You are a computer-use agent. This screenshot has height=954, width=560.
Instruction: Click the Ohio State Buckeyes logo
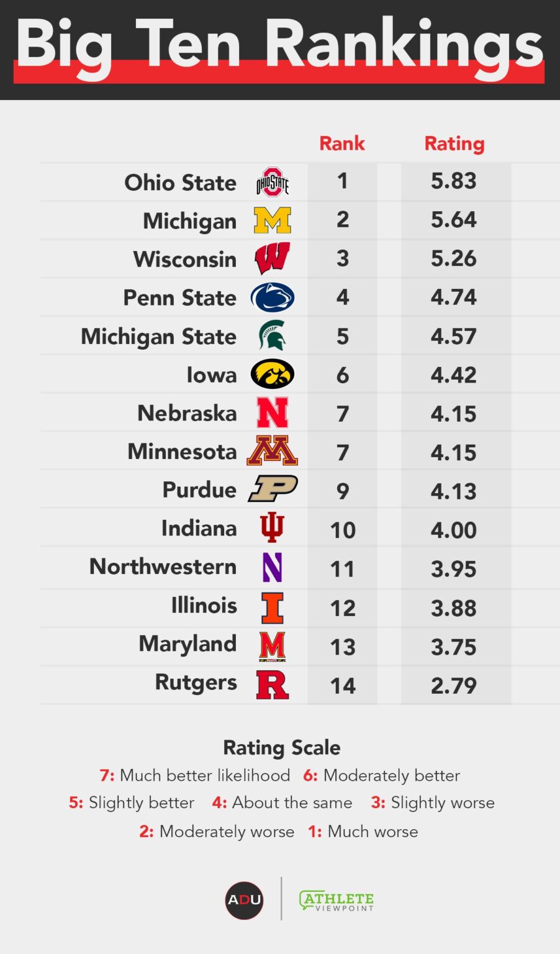click(273, 182)
